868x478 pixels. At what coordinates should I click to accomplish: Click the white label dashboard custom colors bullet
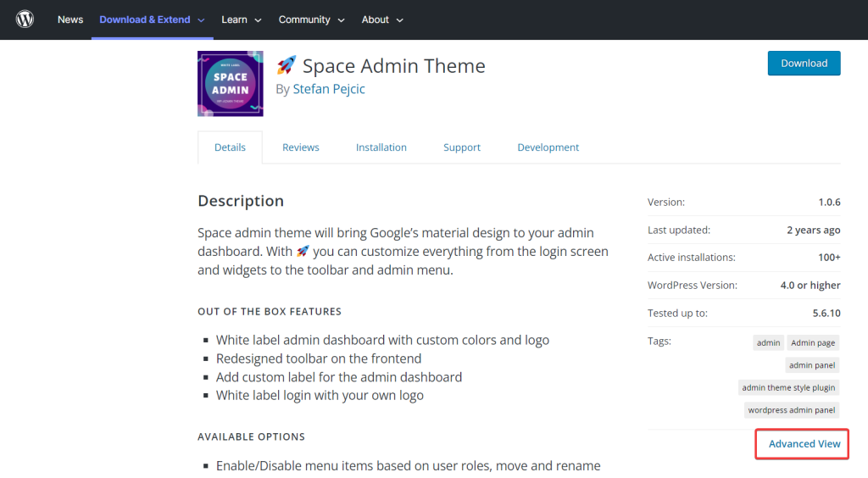coord(382,340)
